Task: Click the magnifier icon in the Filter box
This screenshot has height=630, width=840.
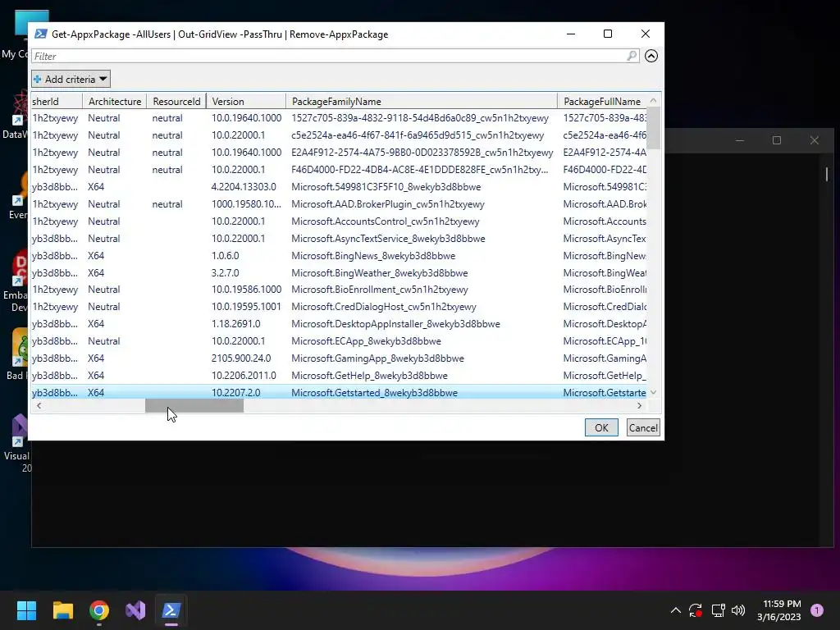Action: [x=632, y=56]
